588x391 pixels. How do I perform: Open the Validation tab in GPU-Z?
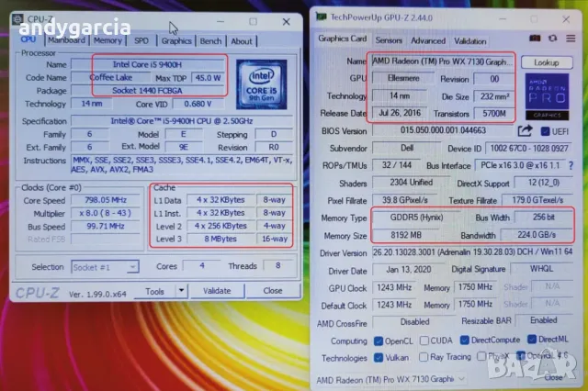(470, 41)
